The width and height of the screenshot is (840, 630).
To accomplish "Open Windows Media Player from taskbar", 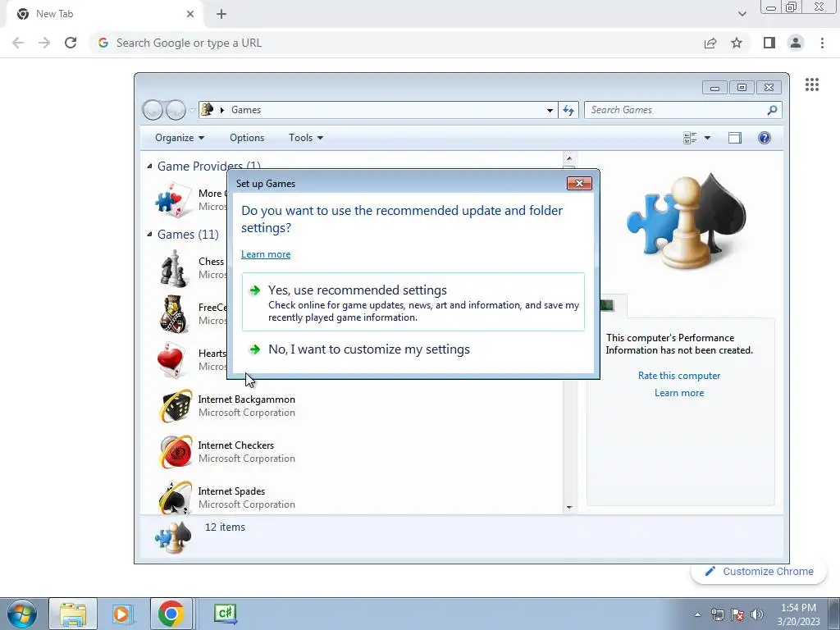I will point(121,614).
